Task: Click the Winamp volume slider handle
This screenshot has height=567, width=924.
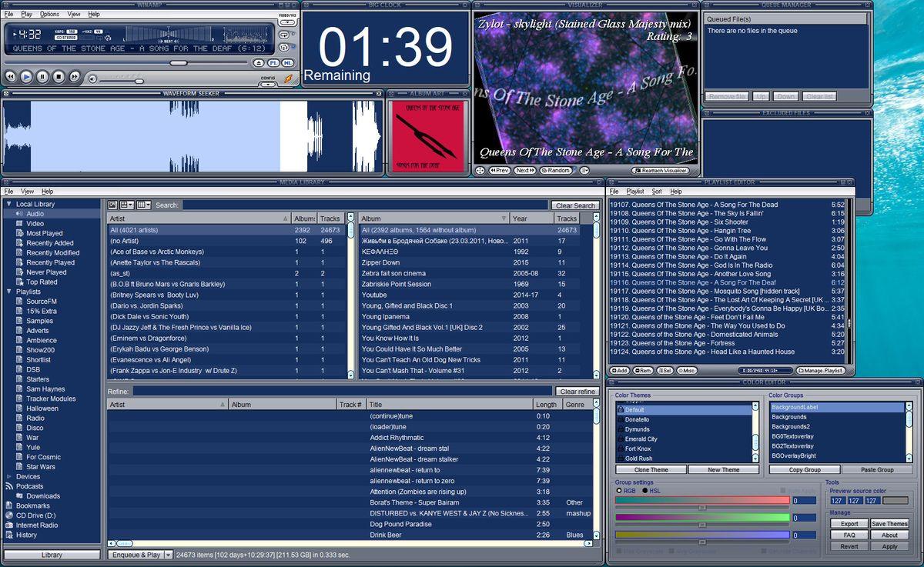Action: point(139,80)
